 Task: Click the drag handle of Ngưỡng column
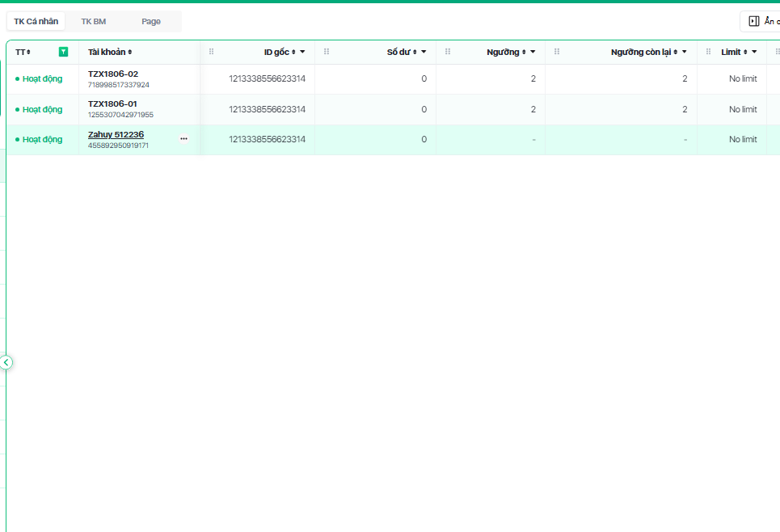(448, 52)
